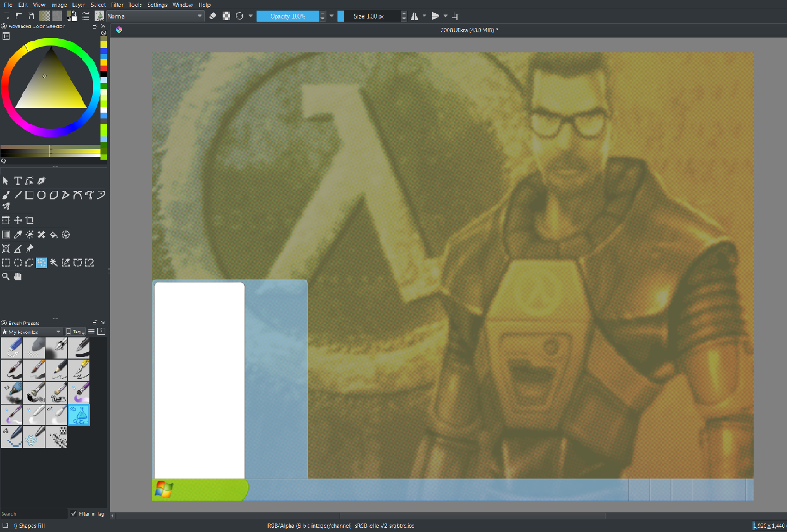Viewport: 787px width, 532px height.
Task: Select the Measure tool
Action: click(x=17, y=249)
